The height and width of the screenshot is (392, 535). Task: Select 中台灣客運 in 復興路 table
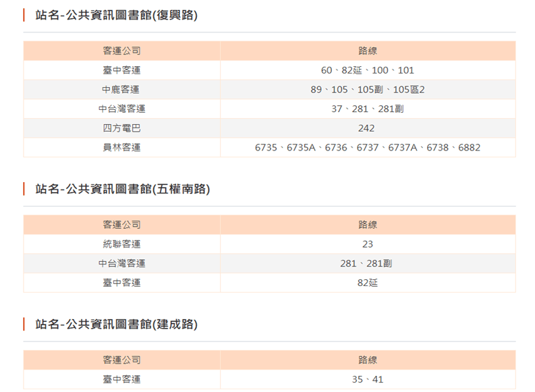(x=122, y=109)
